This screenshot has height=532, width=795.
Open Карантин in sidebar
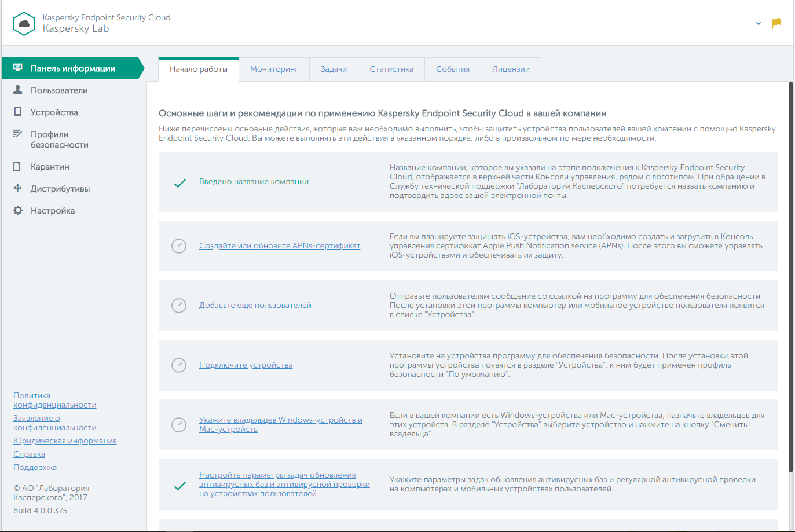(x=50, y=167)
